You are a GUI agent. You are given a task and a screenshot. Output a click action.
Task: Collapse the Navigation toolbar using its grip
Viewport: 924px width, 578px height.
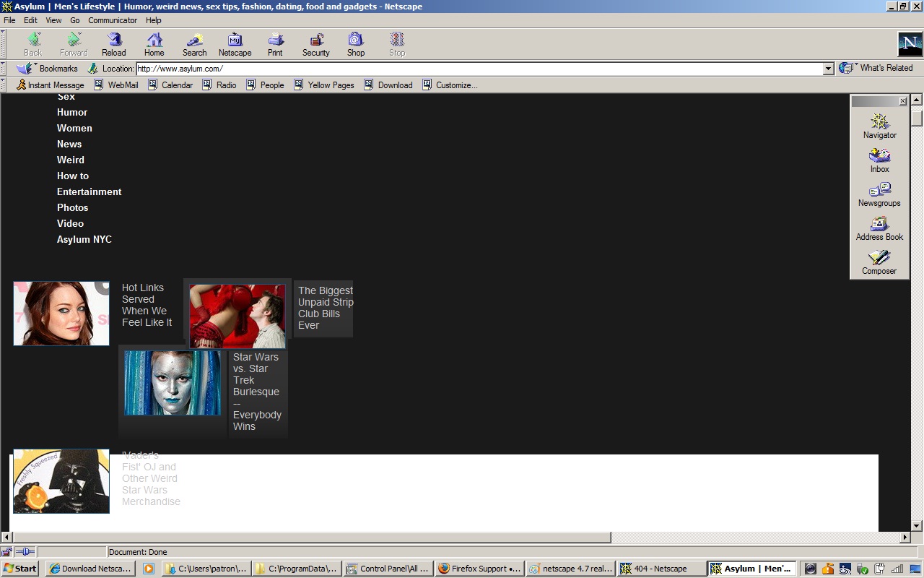[4, 44]
